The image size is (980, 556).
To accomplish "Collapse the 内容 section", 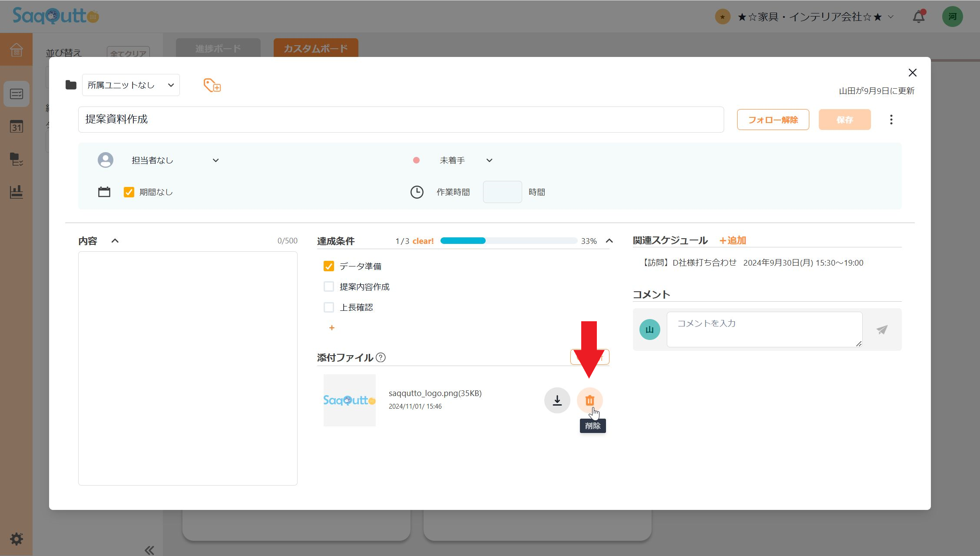I will pos(115,241).
